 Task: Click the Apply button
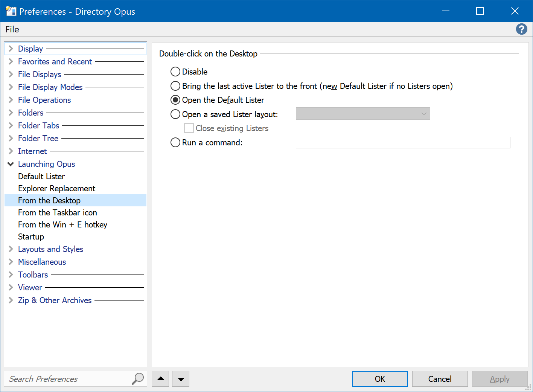click(x=499, y=379)
